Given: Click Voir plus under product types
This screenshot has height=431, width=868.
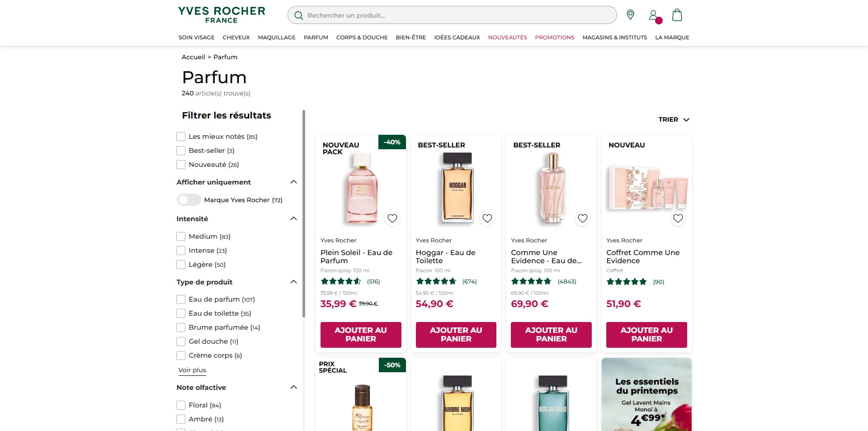Looking at the screenshot, I should pyautogui.click(x=192, y=370).
